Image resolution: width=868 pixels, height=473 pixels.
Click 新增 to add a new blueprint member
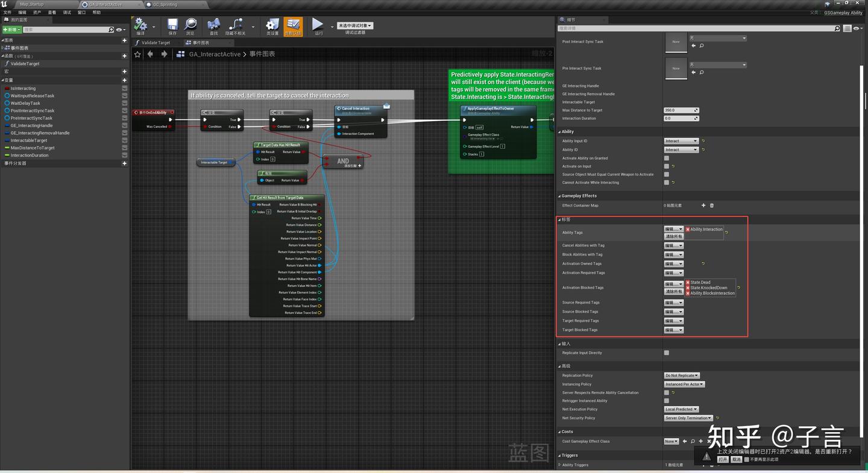point(11,29)
